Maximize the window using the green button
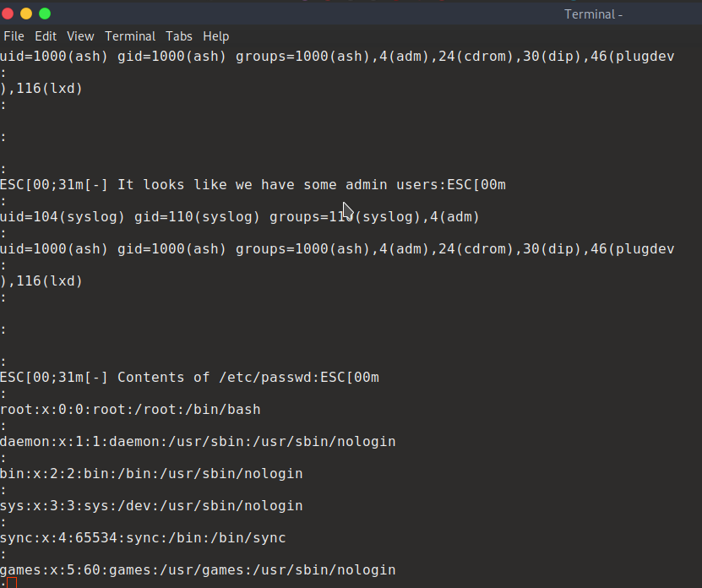The image size is (702, 588). click(45, 14)
